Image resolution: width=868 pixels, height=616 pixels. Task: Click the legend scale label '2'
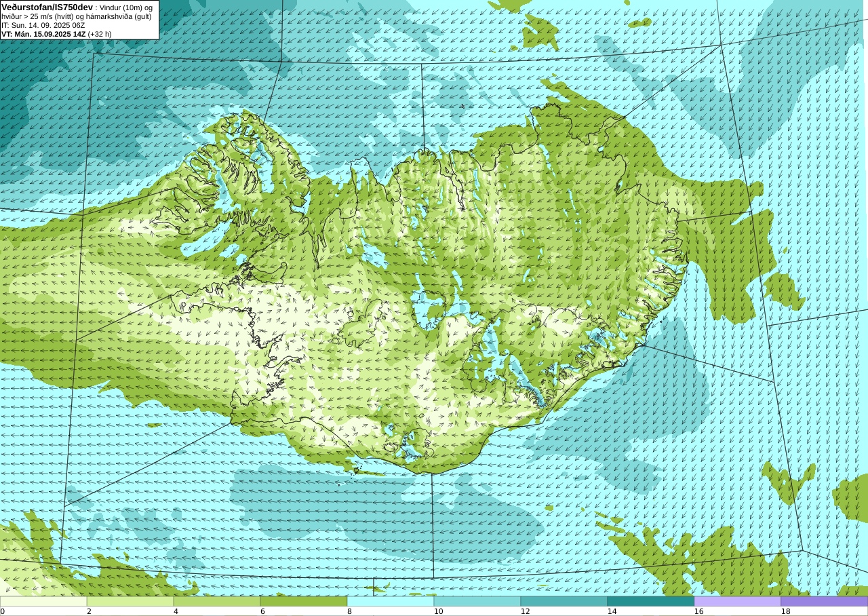pos(89,611)
